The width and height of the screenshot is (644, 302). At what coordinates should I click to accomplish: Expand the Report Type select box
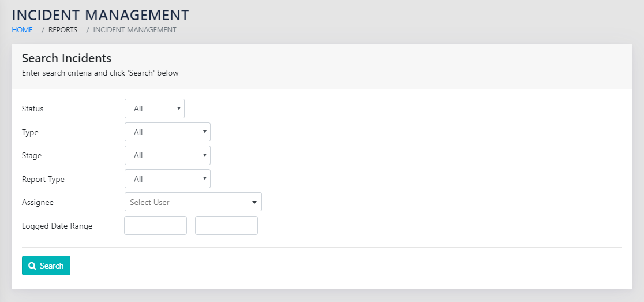point(167,179)
